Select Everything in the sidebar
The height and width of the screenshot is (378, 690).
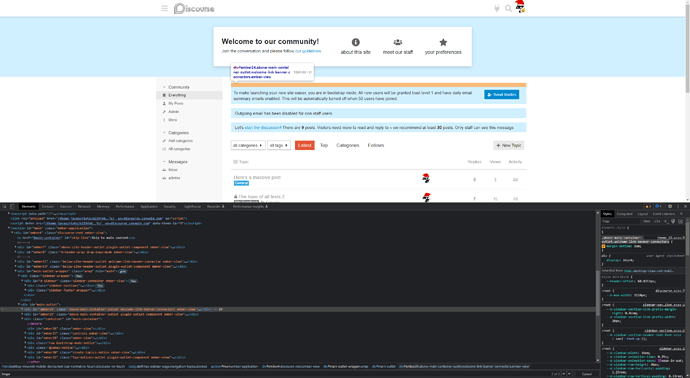pos(190,95)
